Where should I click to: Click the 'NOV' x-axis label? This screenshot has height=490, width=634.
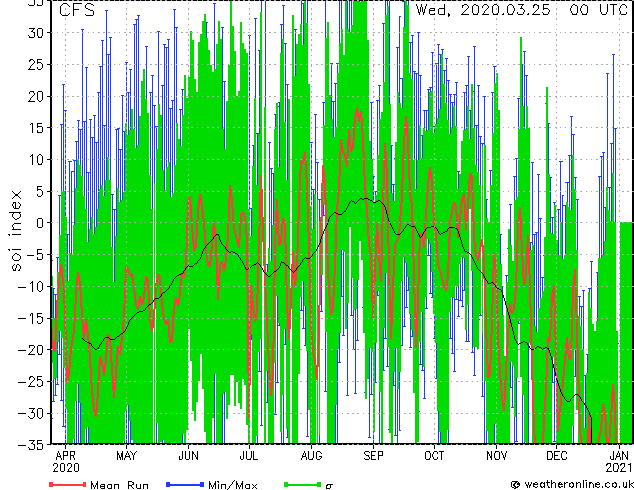tap(496, 456)
